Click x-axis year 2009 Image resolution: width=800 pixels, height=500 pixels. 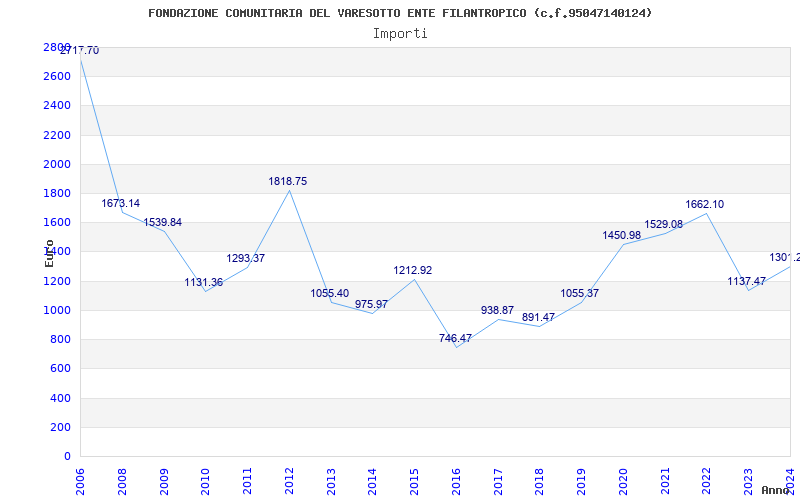coord(164,482)
